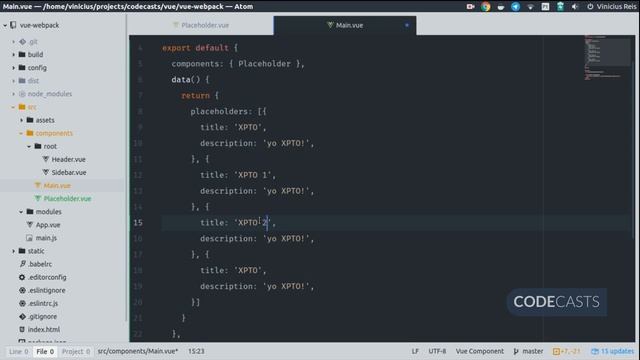Click the master git branch indicator

point(529,351)
